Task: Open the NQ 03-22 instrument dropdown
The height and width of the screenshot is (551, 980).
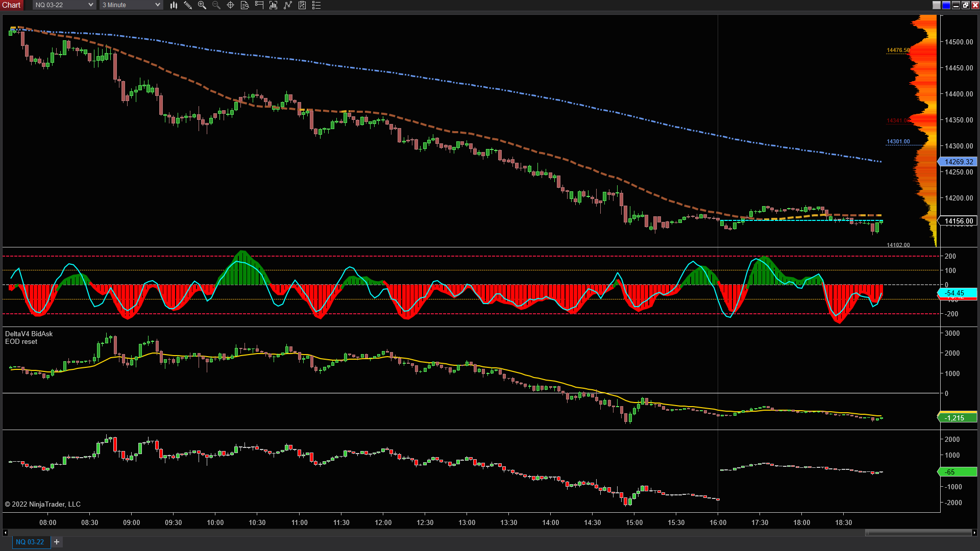Action: (x=64, y=5)
